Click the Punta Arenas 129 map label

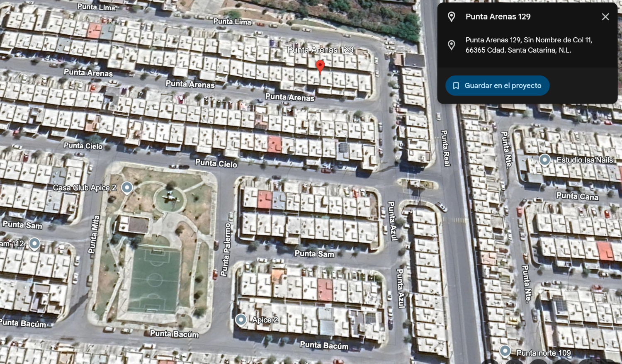[x=320, y=50]
